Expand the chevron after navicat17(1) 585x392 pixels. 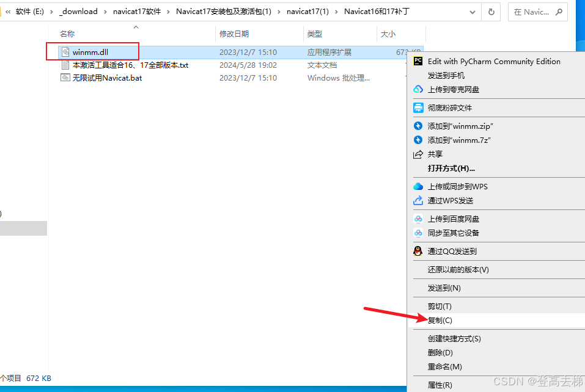(336, 12)
